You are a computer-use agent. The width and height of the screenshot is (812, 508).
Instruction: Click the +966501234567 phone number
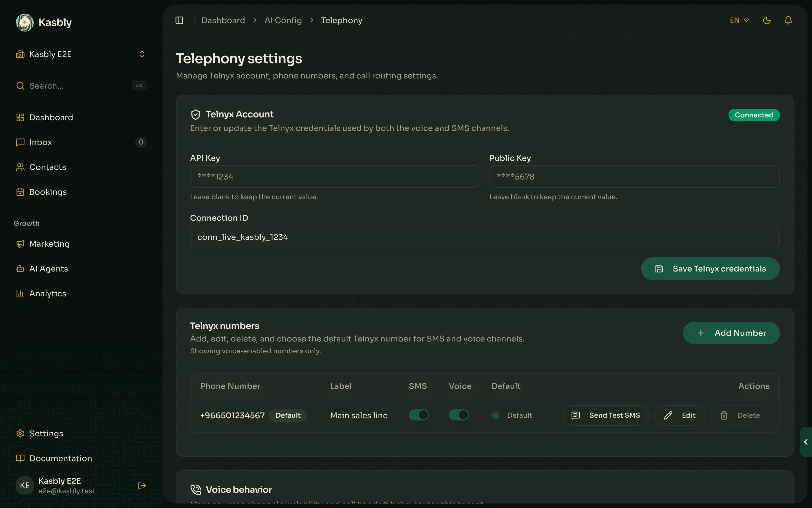click(232, 416)
